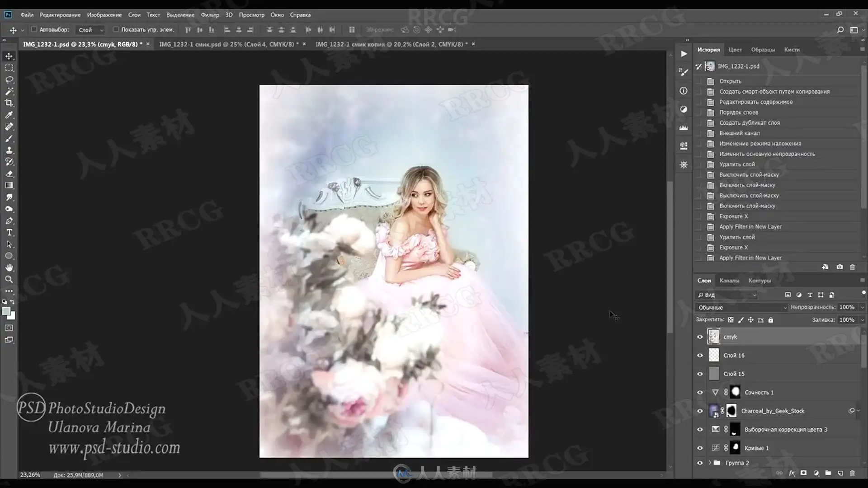Image resolution: width=868 pixels, height=488 pixels.
Task: Open the blend mode dropdown Обычные
Action: [x=741, y=307]
